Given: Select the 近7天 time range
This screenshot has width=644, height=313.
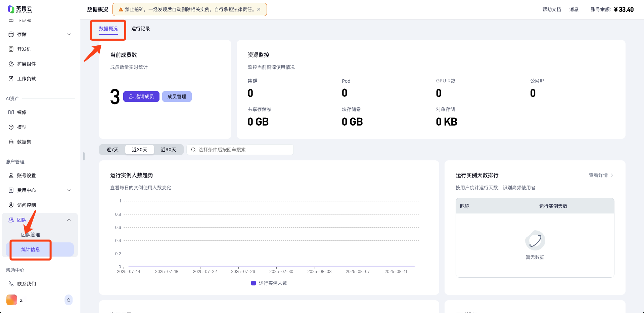Looking at the screenshot, I should click(x=112, y=150).
